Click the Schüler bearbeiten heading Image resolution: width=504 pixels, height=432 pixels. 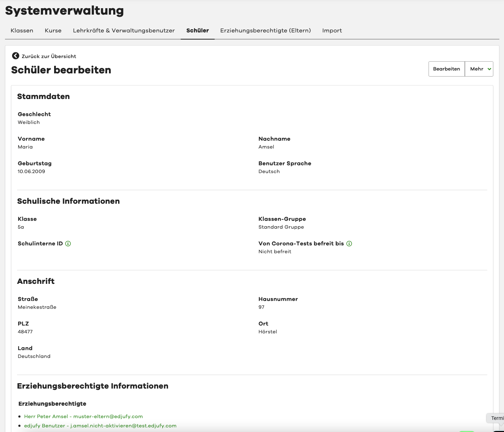click(61, 70)
